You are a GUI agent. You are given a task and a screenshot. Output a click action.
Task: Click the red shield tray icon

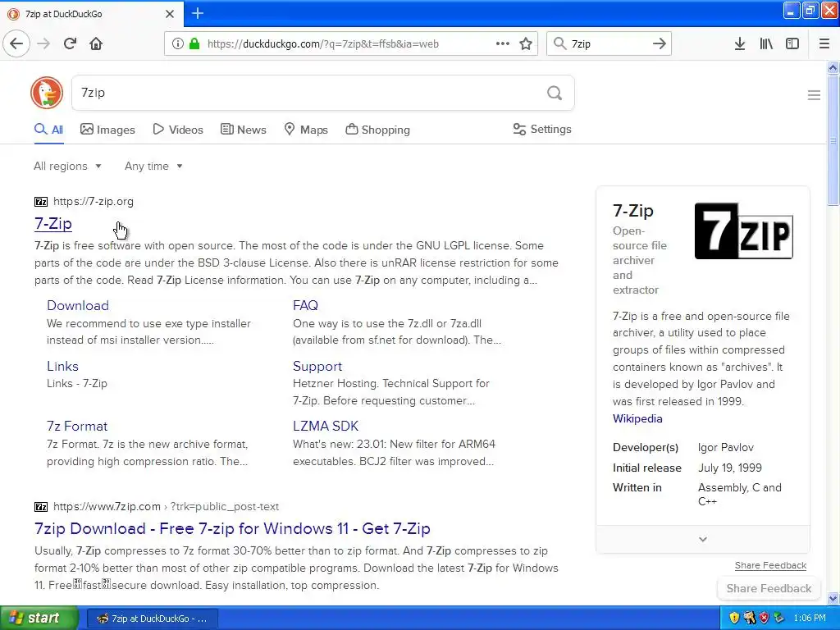coord(764,618)
